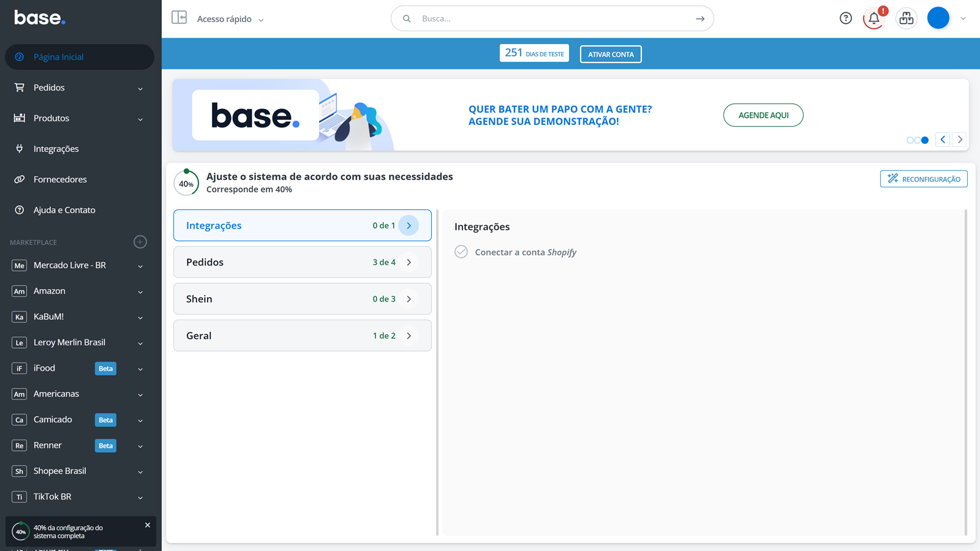980x551 pixels.
Task: Click the Leroy Merlin Brasil chevron
Action: point(140,343)
